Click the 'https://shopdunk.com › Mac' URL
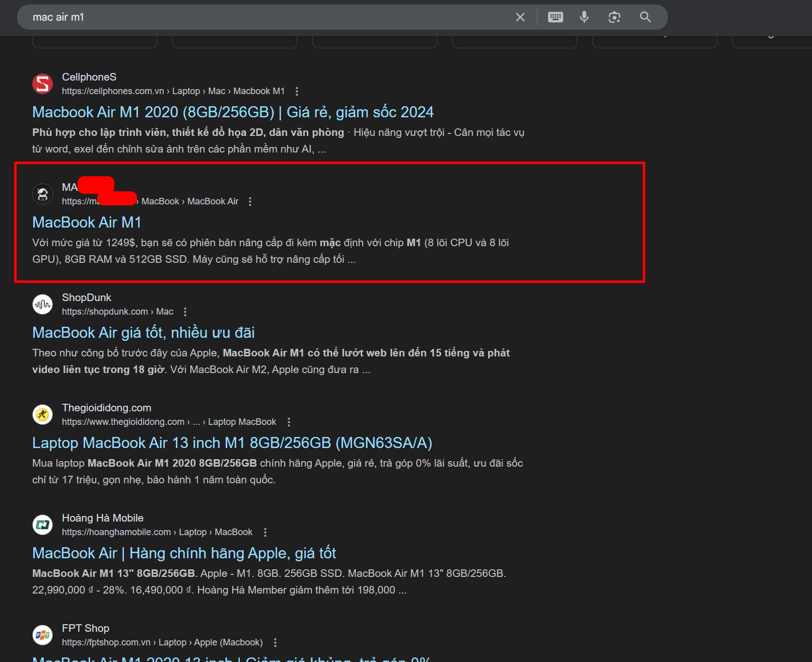Image resolution: width=812 pixels, height=662 pixels. pos(117,312)
